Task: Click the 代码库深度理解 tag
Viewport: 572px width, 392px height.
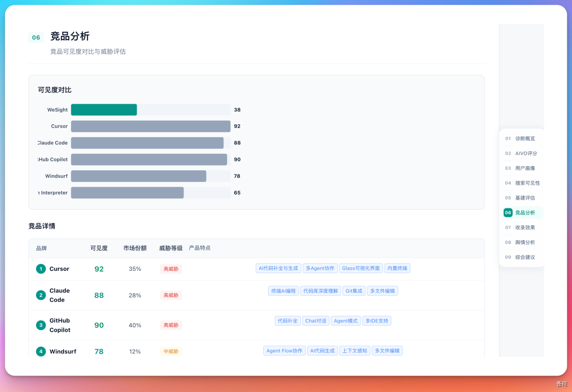Action: [320, 291]
